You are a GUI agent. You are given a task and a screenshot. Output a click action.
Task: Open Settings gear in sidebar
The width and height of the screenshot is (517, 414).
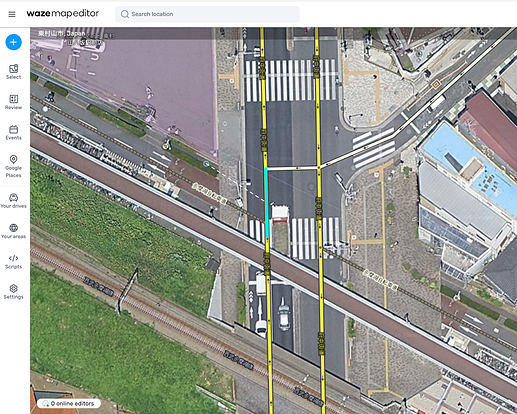tap(13, 292)
